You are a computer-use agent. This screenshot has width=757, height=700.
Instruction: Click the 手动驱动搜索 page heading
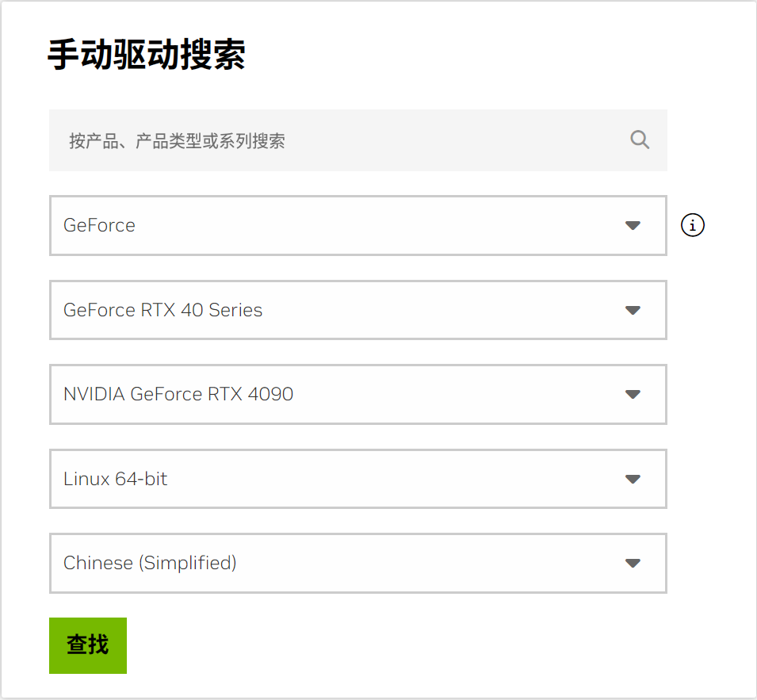[147, 54]
